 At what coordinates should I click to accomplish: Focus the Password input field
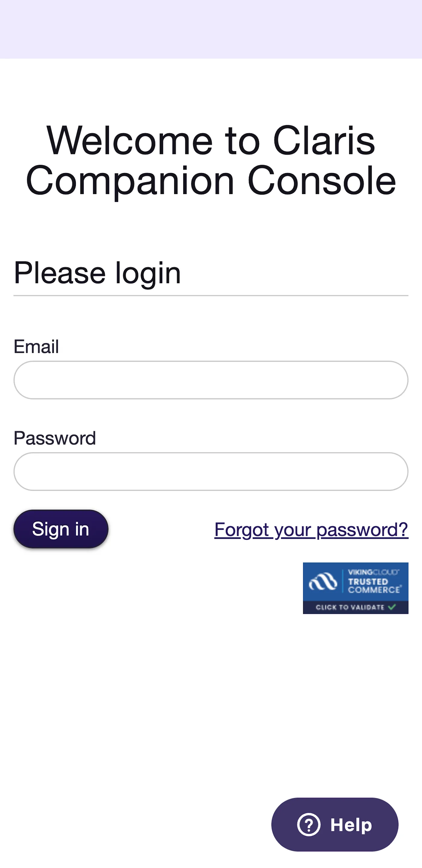pyautogui.click(x=211, y=471)
